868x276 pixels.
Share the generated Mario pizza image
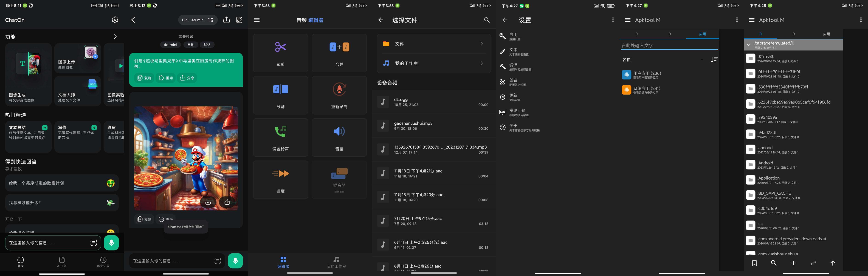click(x=227, y=202)
